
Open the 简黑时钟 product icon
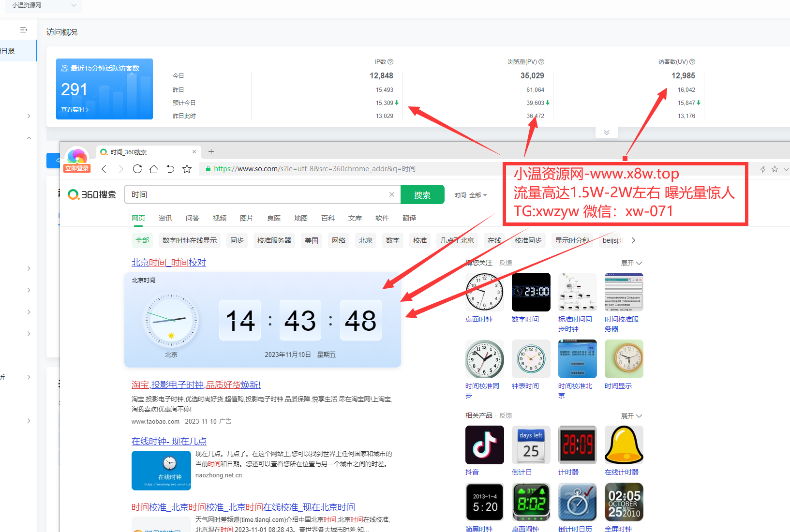484,502
